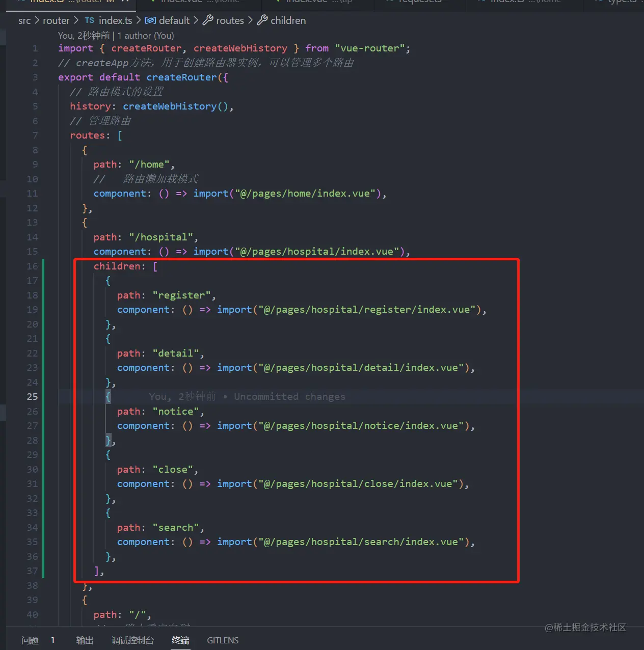
Task: Open the routes breadcrumb symbol
Action: [230, 20]
